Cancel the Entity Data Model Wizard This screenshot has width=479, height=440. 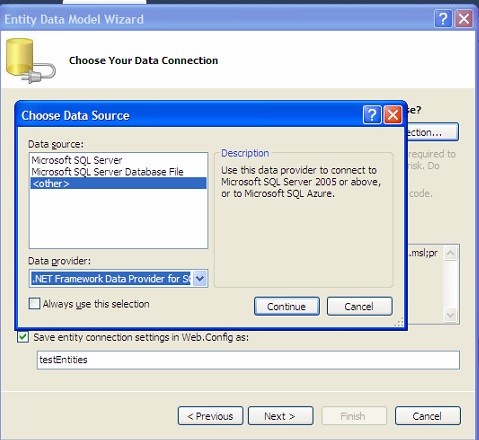pyautogui.click(x=428, y=416)
